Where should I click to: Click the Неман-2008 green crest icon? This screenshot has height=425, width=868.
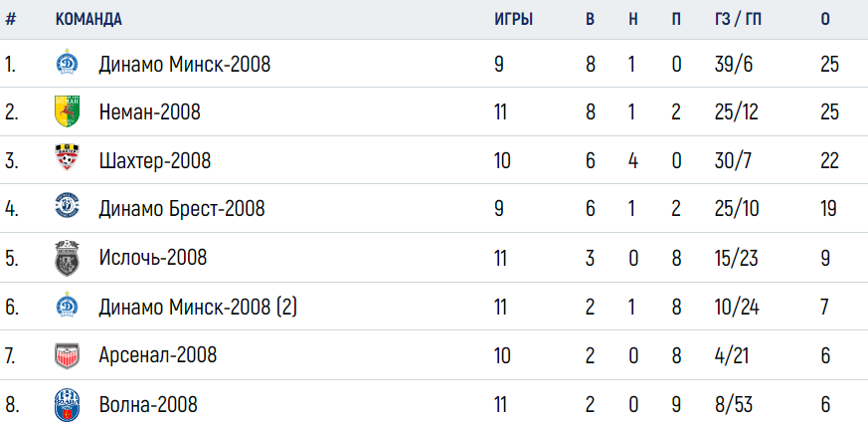tap(67, 111)
